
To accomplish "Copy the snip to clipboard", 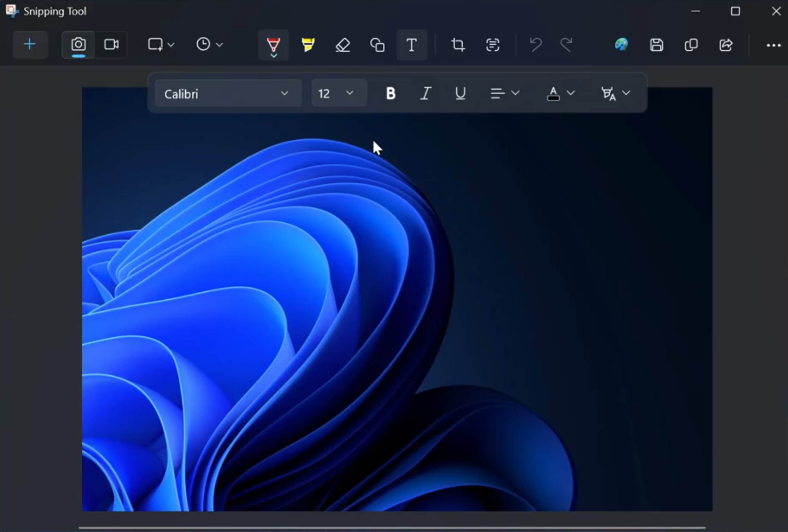I will (x=691, y=45).
